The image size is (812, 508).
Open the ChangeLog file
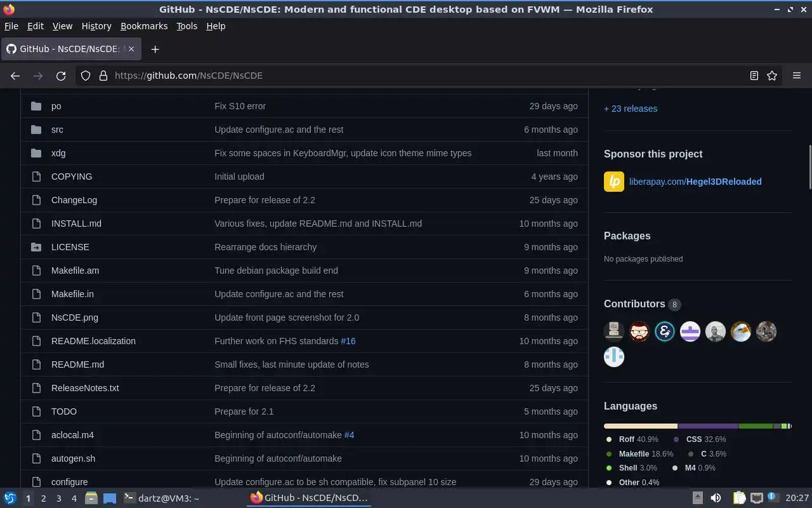pyautogui.click(x=74, y=200)
